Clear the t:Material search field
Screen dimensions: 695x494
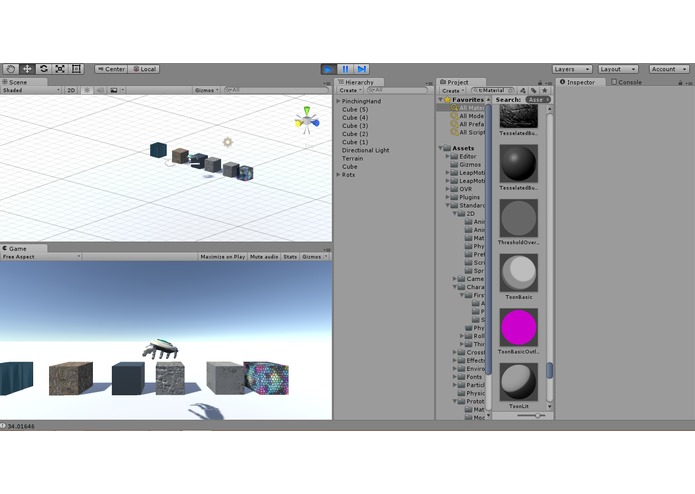coord(511,90)
